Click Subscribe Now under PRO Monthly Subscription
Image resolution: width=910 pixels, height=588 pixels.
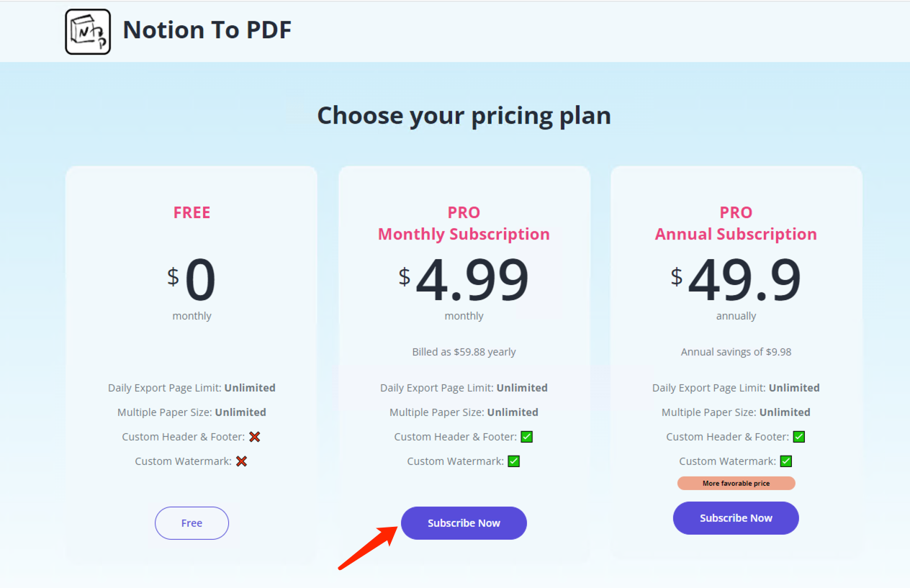coord(464,523)
